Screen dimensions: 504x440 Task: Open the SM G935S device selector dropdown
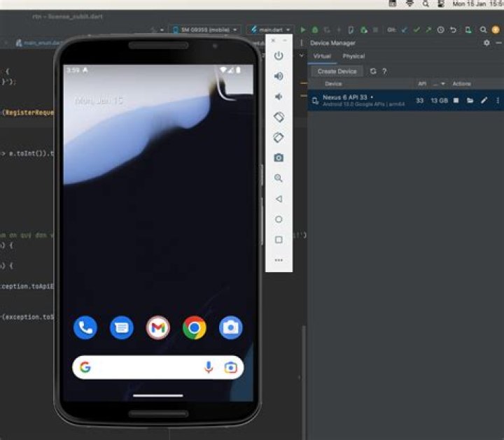(x=204, y=30)
